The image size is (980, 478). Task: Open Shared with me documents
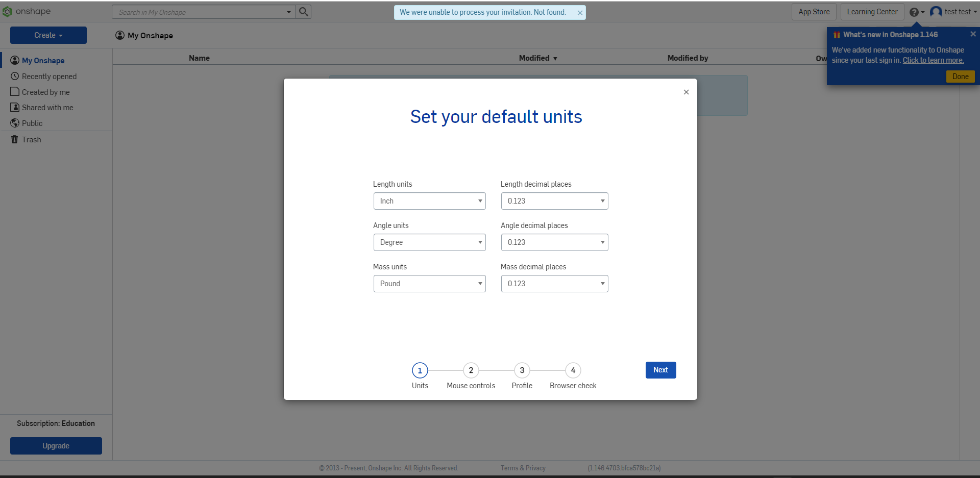(x=47, y=107)
